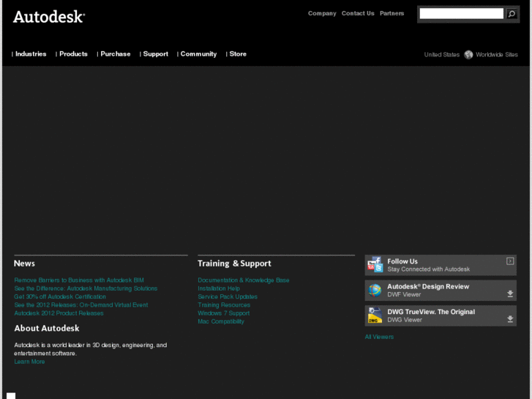The width and height of the screenshot is (532, 399).
Task: Click the About Autodesk heading
Action: (47, 329)
